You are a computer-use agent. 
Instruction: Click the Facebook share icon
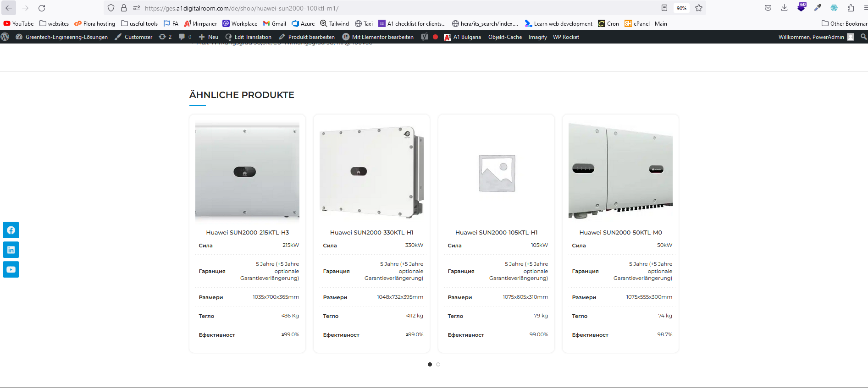(11, 230)
